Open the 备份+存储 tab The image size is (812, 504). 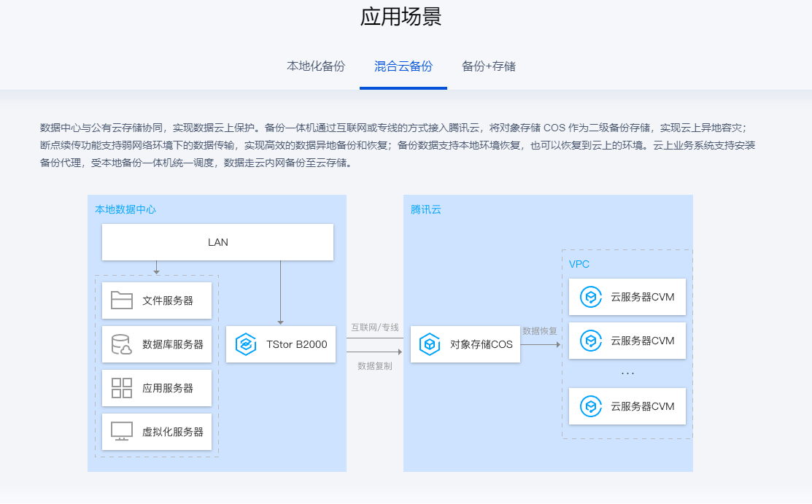pos(488,66)
